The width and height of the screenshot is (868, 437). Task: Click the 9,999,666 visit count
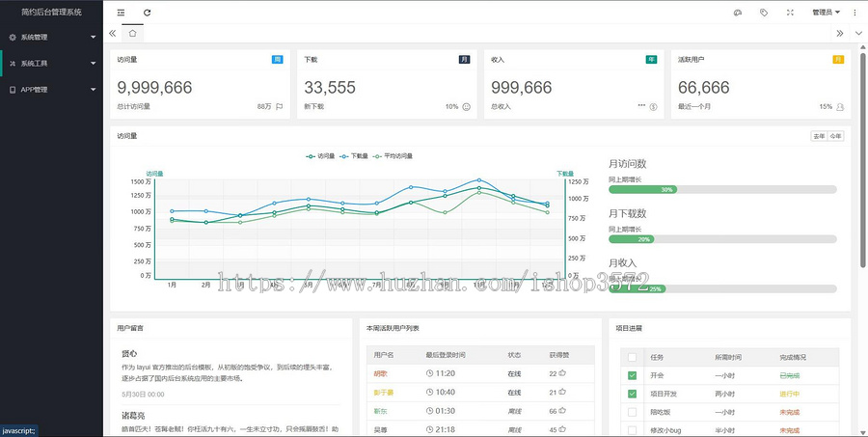pos(154,88)
